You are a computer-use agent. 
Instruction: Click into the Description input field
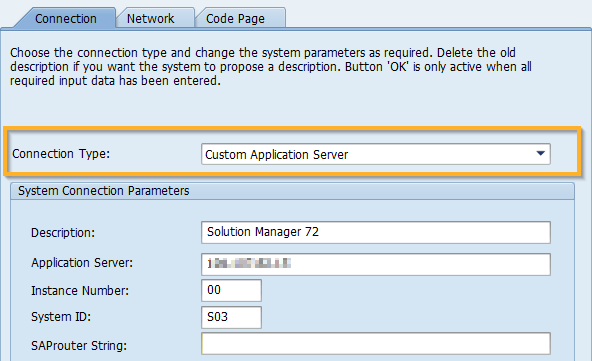[x=376, y=232]
